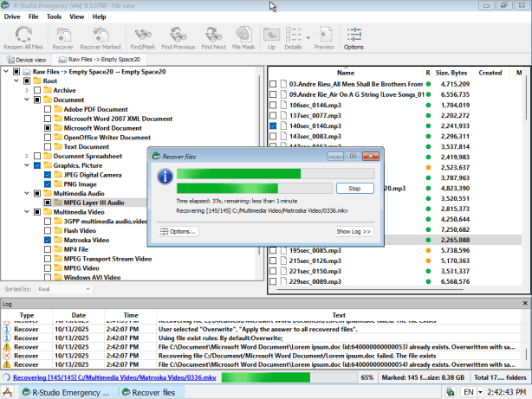Tick the checkbox for 106sec_0146.mp3
532x399 pixels.
click(274, 104)
